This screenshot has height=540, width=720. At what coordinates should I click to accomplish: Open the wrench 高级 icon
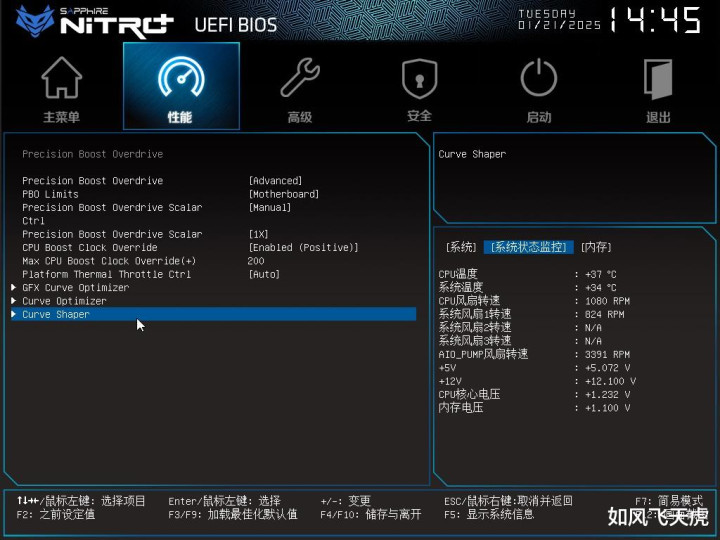click(300, 77)
